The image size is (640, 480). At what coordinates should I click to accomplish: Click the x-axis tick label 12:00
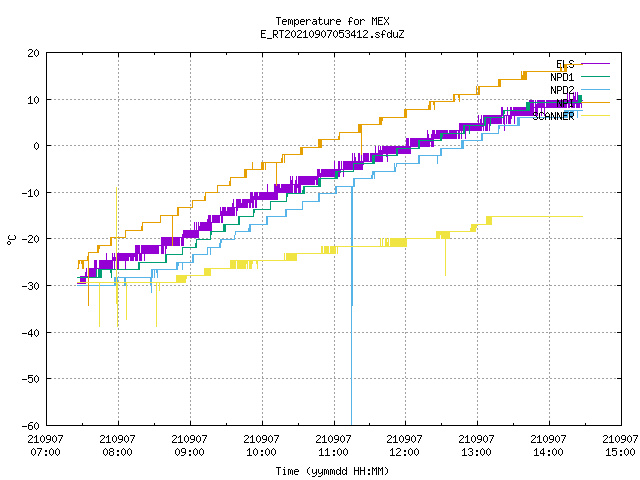coord(404,452)
